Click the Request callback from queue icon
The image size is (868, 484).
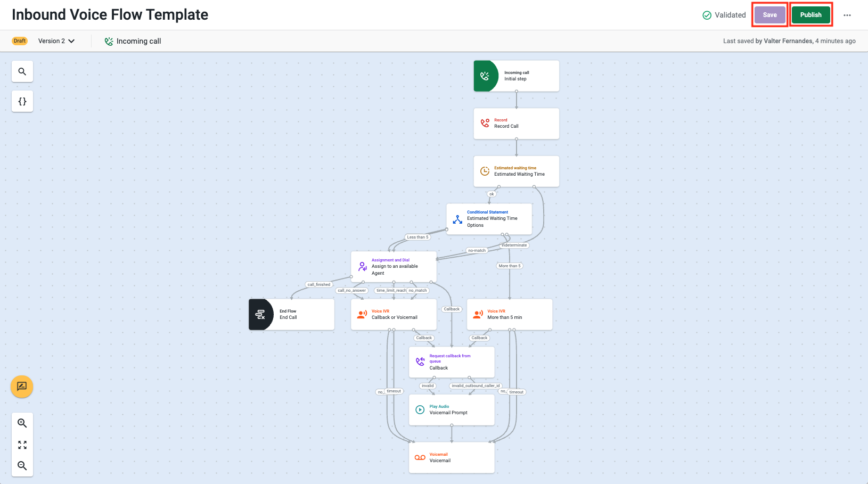tap(420, 362)
